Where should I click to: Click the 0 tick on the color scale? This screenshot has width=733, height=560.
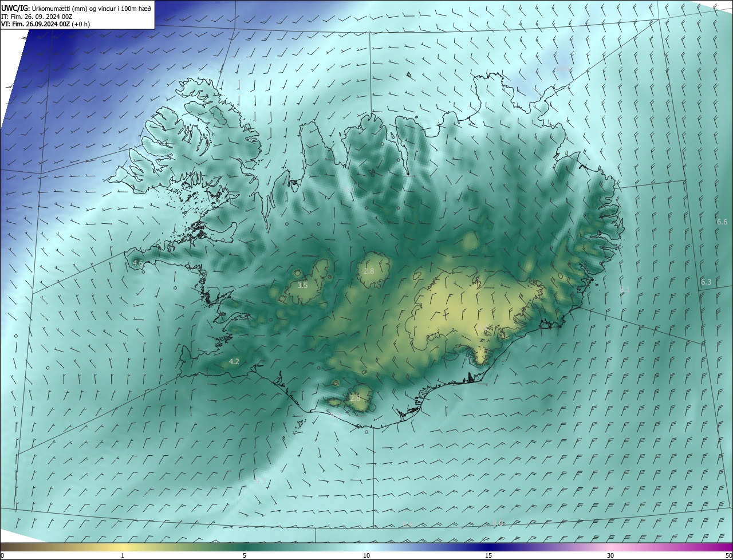[x=2, y=555]
